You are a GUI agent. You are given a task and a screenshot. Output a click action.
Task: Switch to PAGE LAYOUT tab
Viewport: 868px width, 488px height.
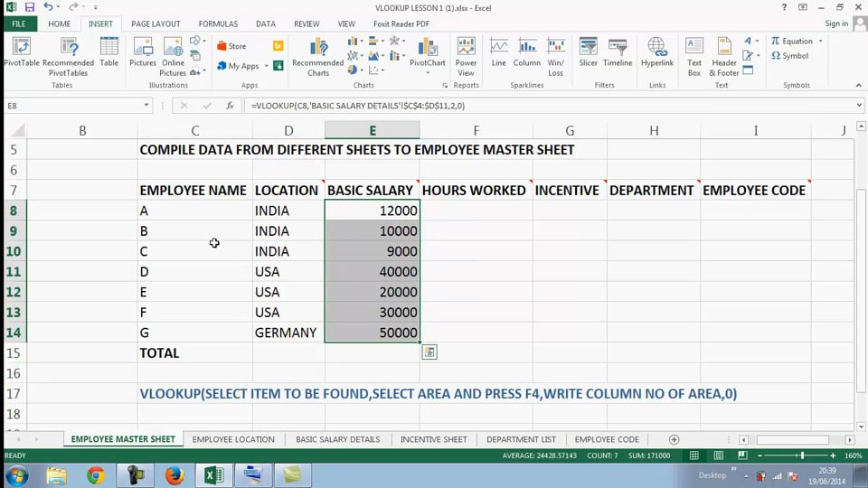pyautogui.click(x=156, y=23)
